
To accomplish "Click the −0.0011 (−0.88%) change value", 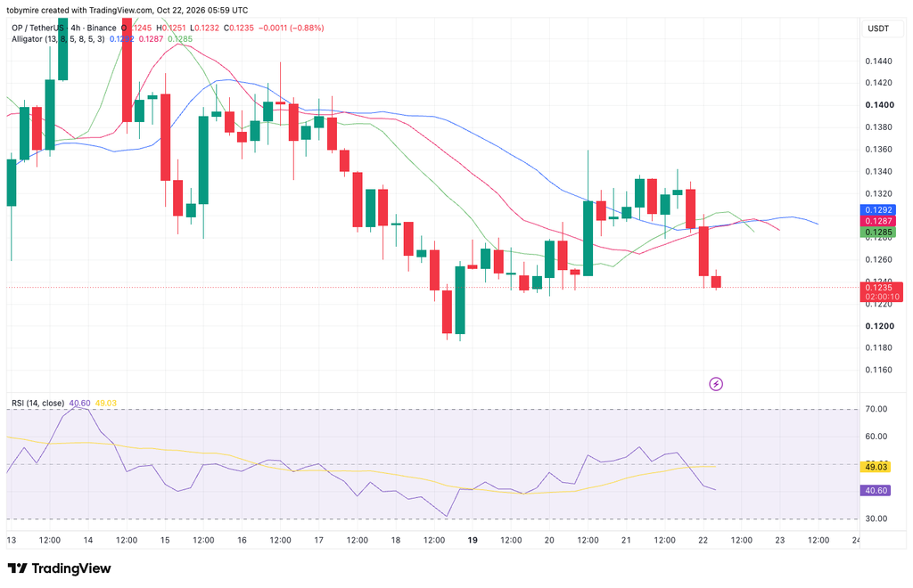I will pos(292,28).
